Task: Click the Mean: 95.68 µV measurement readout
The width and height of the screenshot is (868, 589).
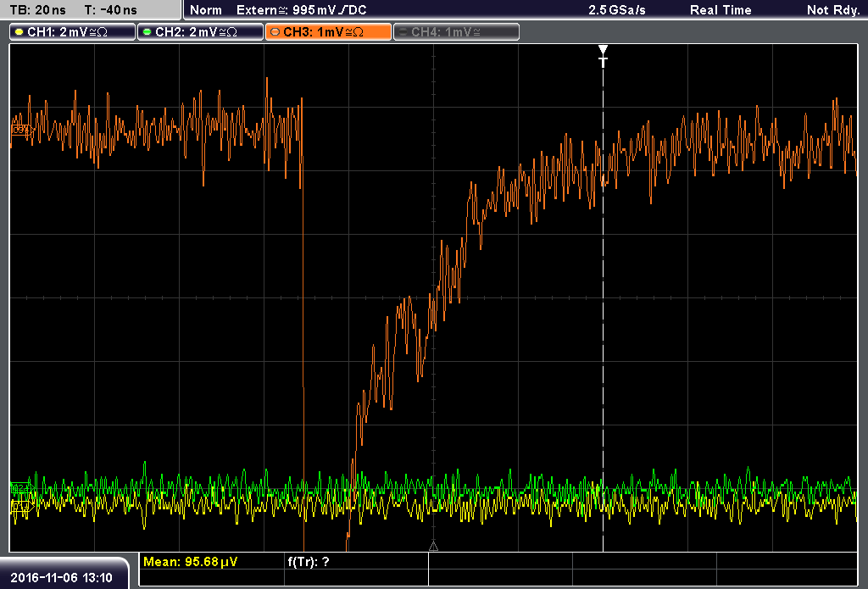Action: [x=191, y=562]
